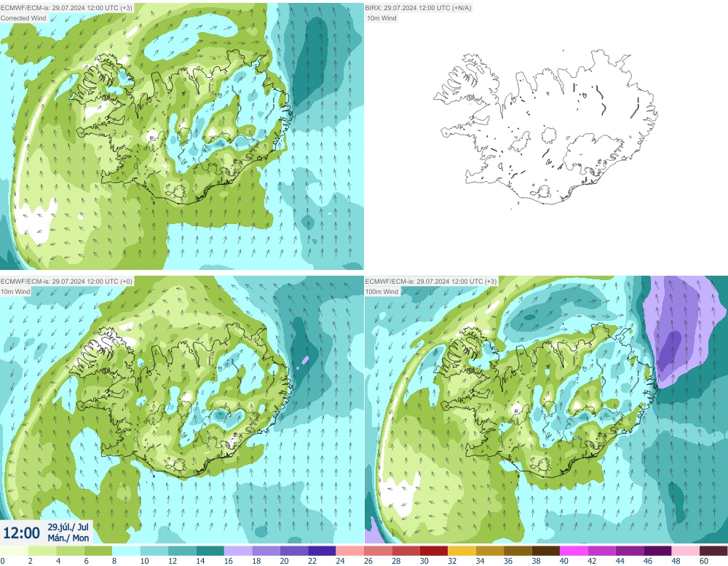728x566 pixels.
Task: Pick the dark blue swatch between 22 and 24
Action: [x=322, y=551]
